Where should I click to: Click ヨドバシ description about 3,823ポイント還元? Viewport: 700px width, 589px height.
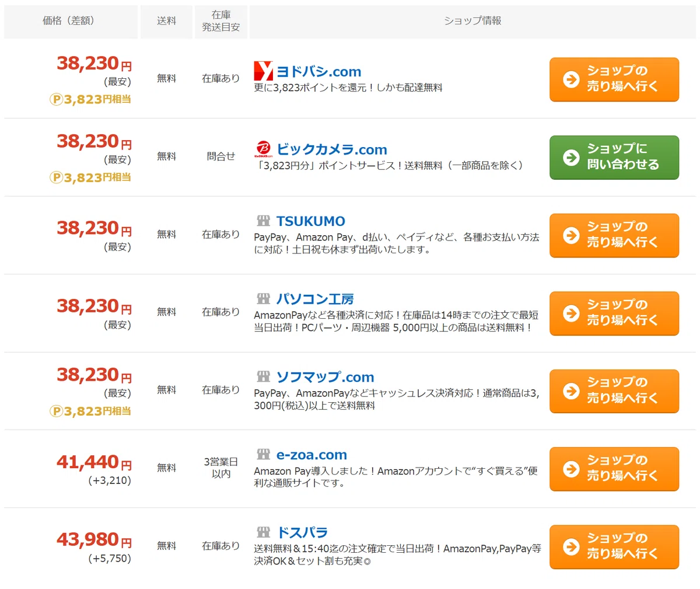[348, 88]
